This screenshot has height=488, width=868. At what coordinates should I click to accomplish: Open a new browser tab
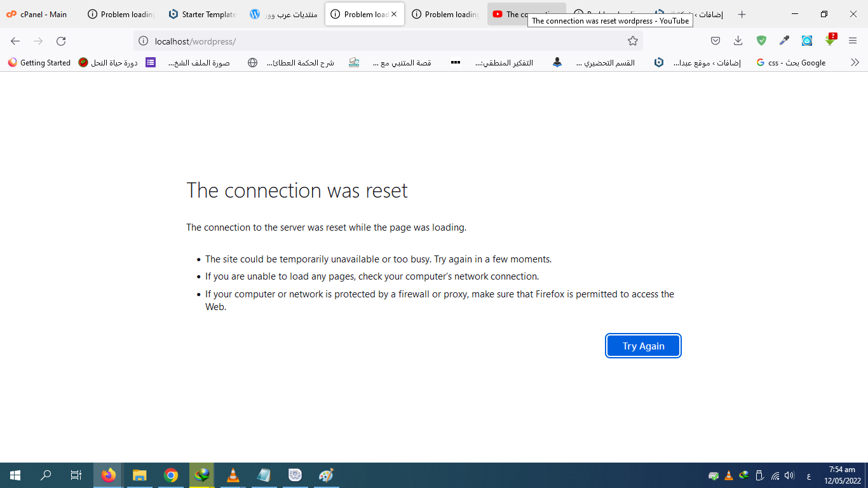(742, 14)
